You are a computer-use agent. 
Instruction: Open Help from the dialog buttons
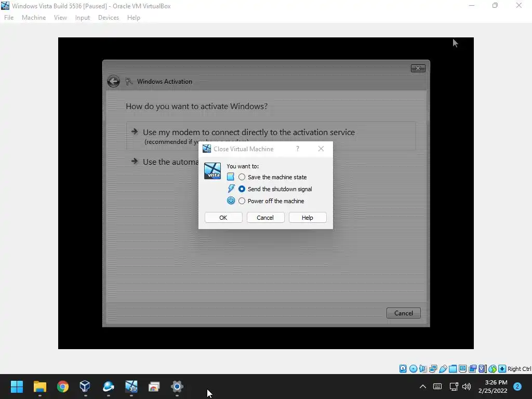coord(308,218)
